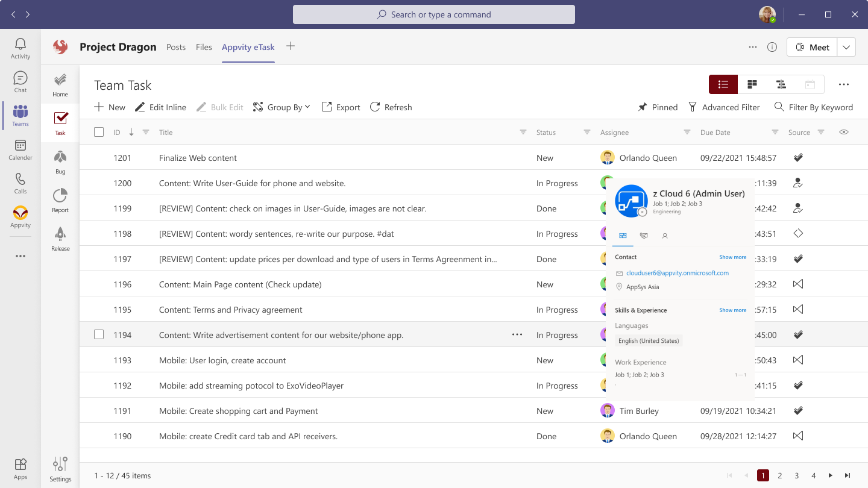
Task: Open the person tab on the contact card
Action: 664,236
